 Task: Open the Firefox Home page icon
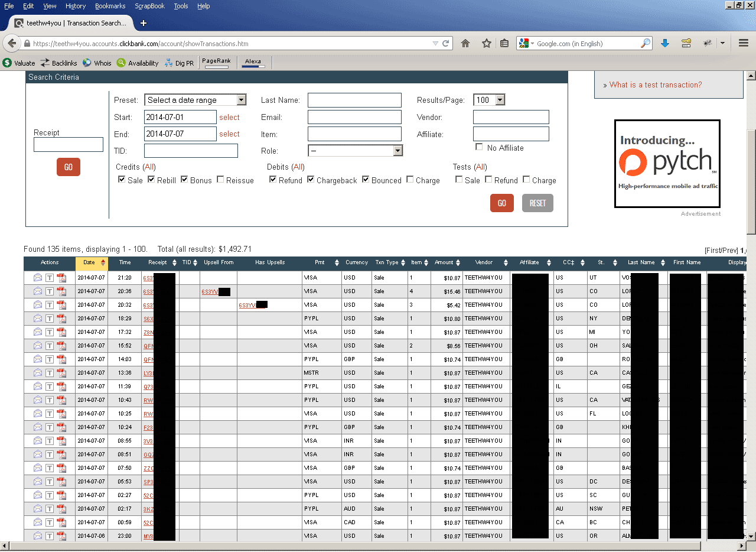point(465,43)
